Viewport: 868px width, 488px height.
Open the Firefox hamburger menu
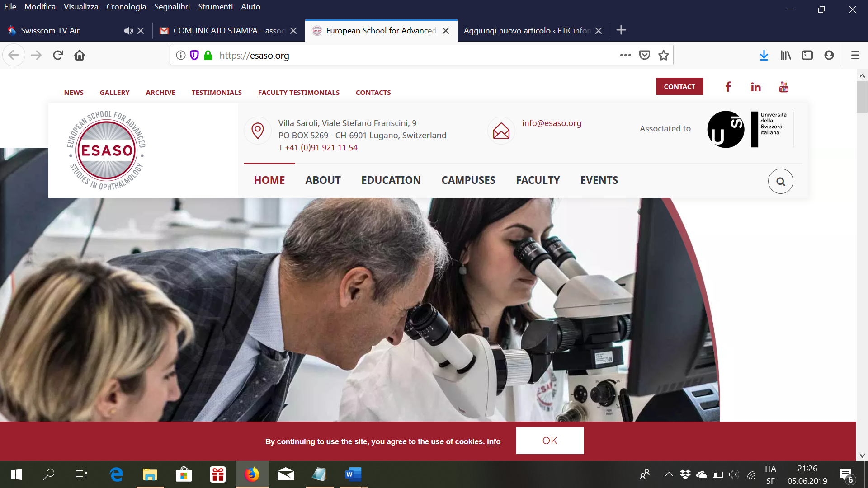[x=855, y=55]
